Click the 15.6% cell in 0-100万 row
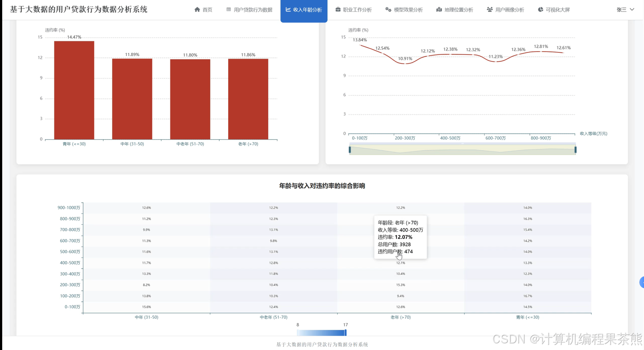 (x=146, y=307)
